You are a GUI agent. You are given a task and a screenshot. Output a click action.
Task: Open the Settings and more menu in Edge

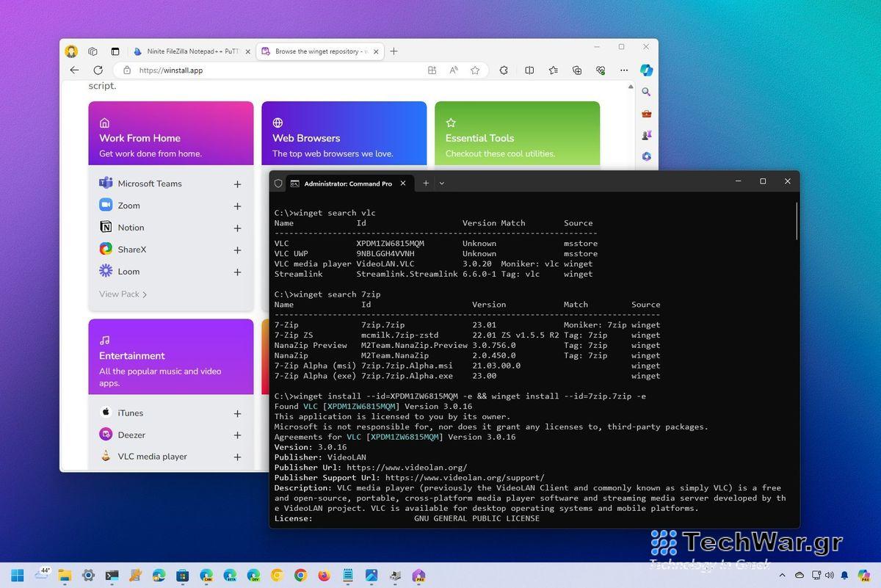pos(623,70)
